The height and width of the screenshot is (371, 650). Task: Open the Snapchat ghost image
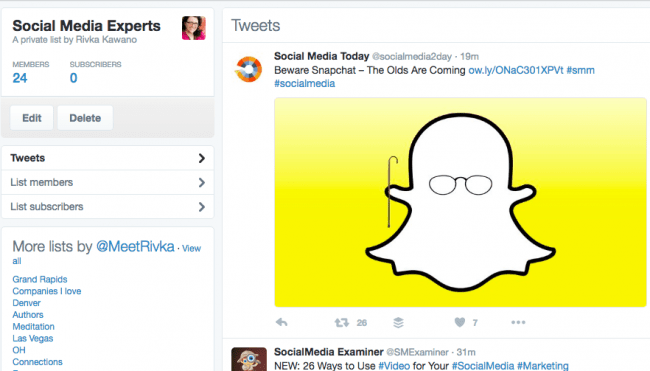point(460,202)
